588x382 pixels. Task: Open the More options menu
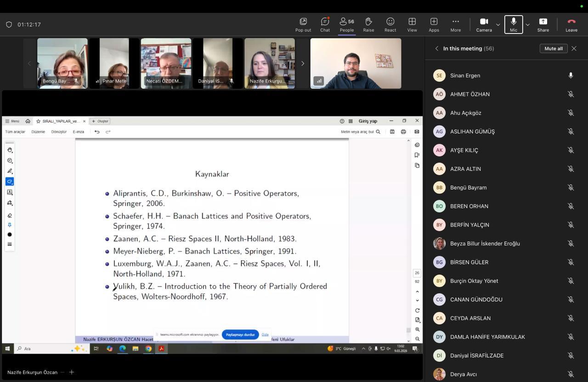click(456, 25)
